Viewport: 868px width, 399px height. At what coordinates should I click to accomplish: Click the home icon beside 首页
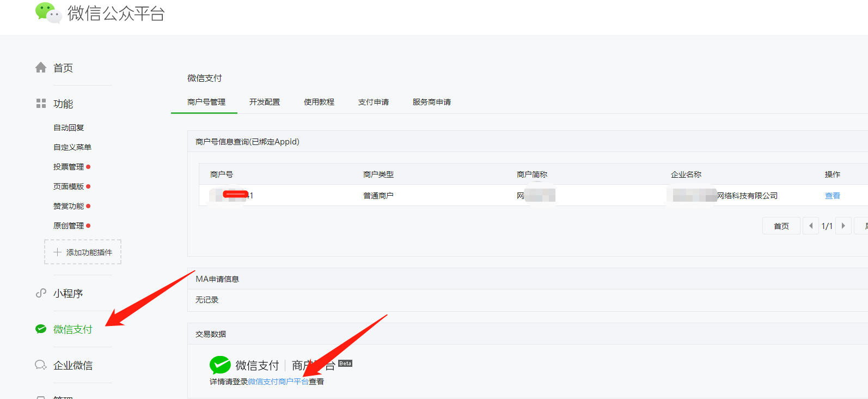[41, 68]
